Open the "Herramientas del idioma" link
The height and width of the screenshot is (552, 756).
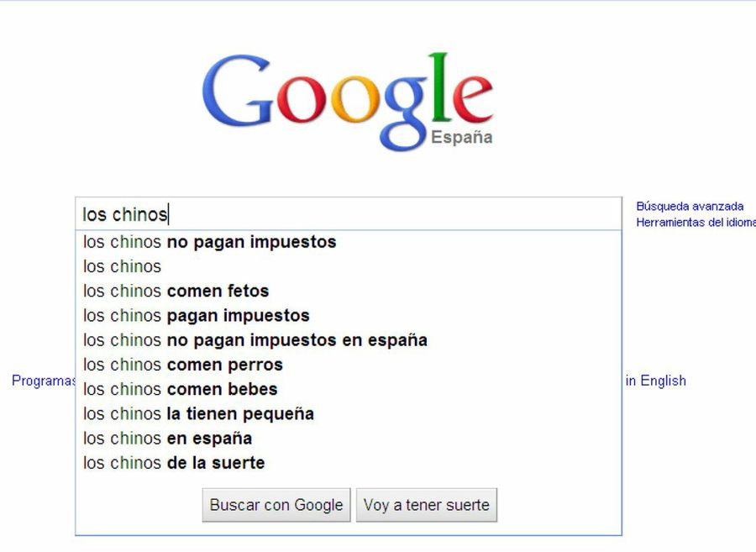697,222
